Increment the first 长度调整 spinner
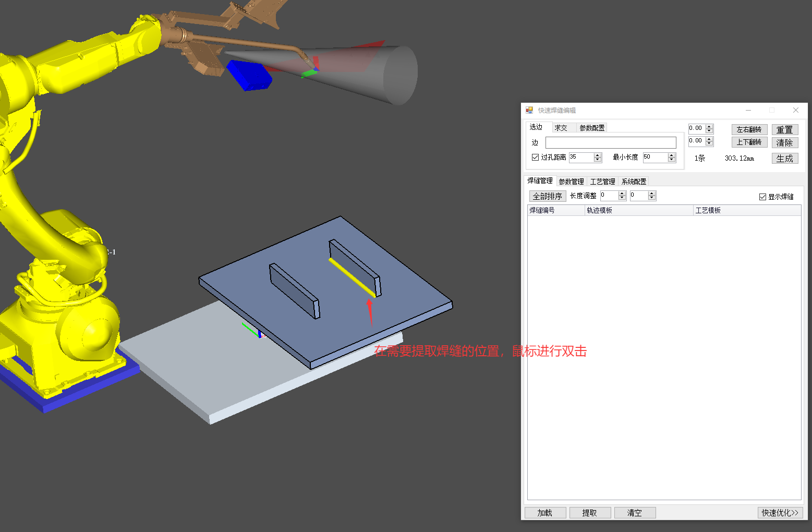Viewport: 812px width, 532px height. point(622,194)
